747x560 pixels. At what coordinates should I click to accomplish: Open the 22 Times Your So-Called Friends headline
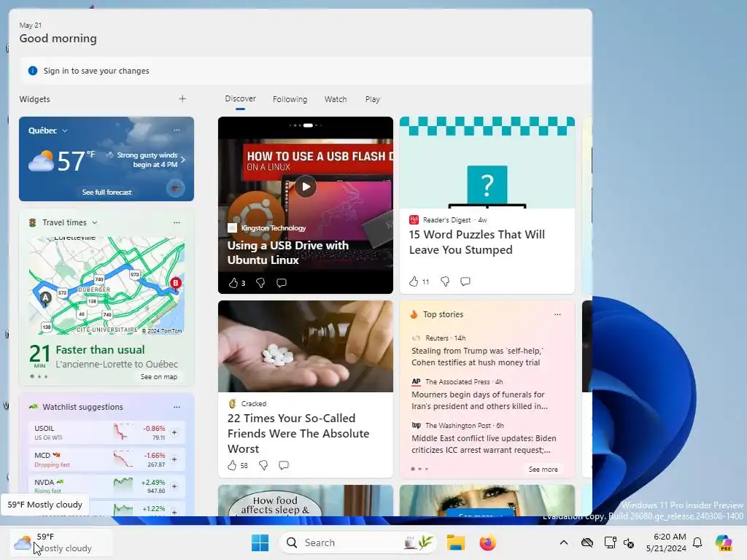(x=298, y=433)
